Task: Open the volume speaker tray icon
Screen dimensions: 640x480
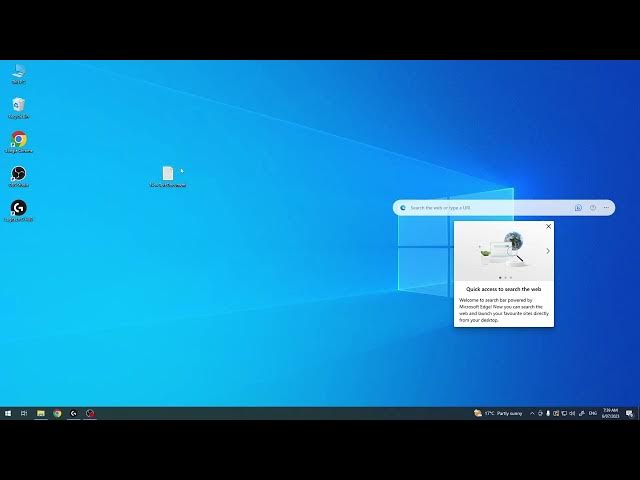Action: click(x=572, y=413)
